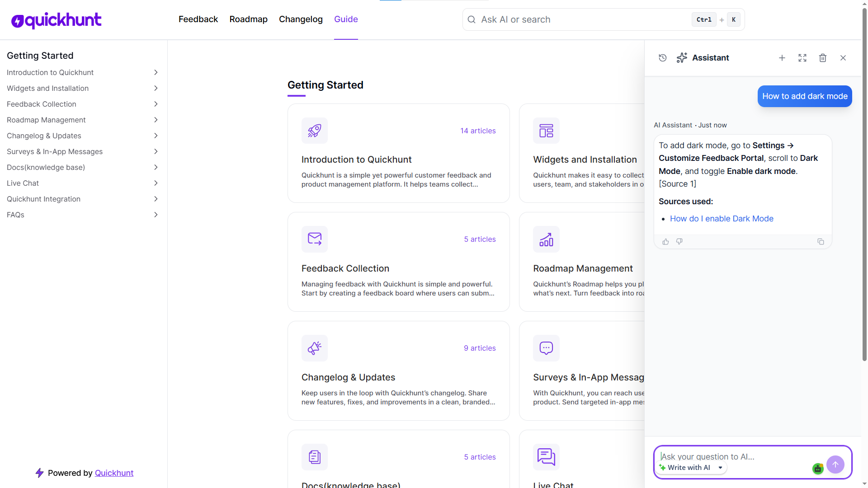This screenshot has height=488, width=868.
Task: Click the Getting Started sidebar heading
Action: (x=40, y=56)
